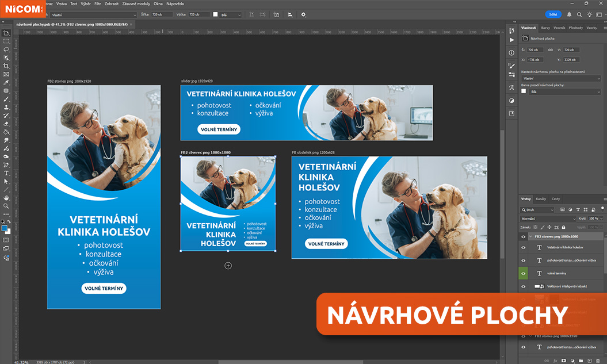Click the notifications bell icon
This screenshot has width=607, height=364.
(x=569, y=14)
